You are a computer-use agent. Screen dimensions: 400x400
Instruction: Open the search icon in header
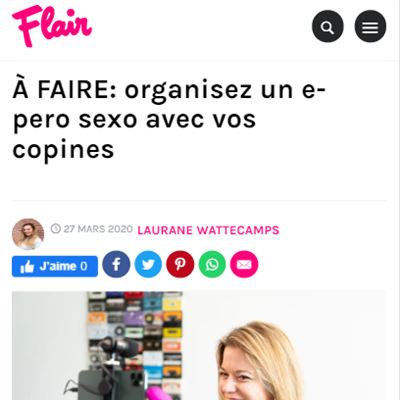tap(327, 26)
